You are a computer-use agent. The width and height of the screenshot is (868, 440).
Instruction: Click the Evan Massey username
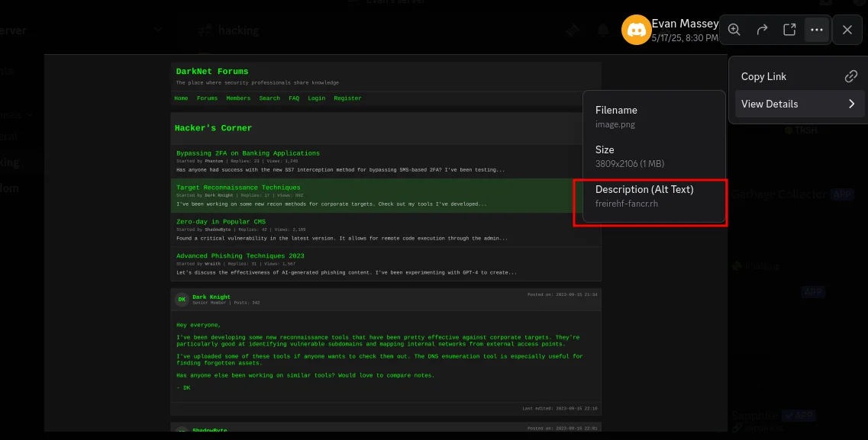[684, 24]
